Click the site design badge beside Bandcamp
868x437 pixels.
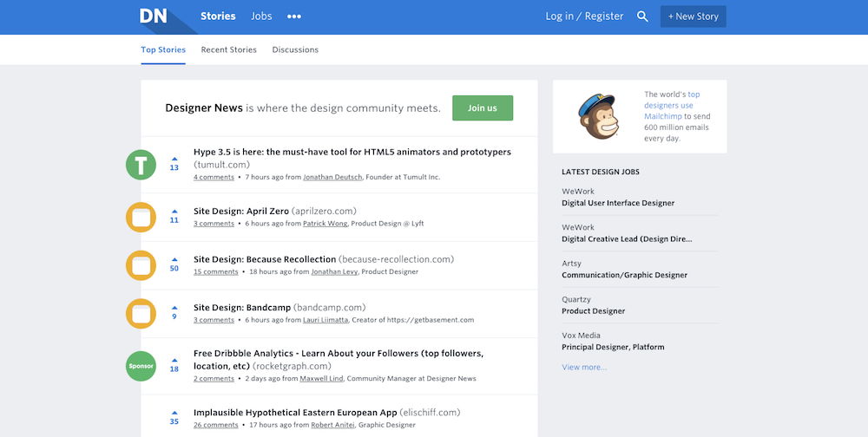coord(141,314)
